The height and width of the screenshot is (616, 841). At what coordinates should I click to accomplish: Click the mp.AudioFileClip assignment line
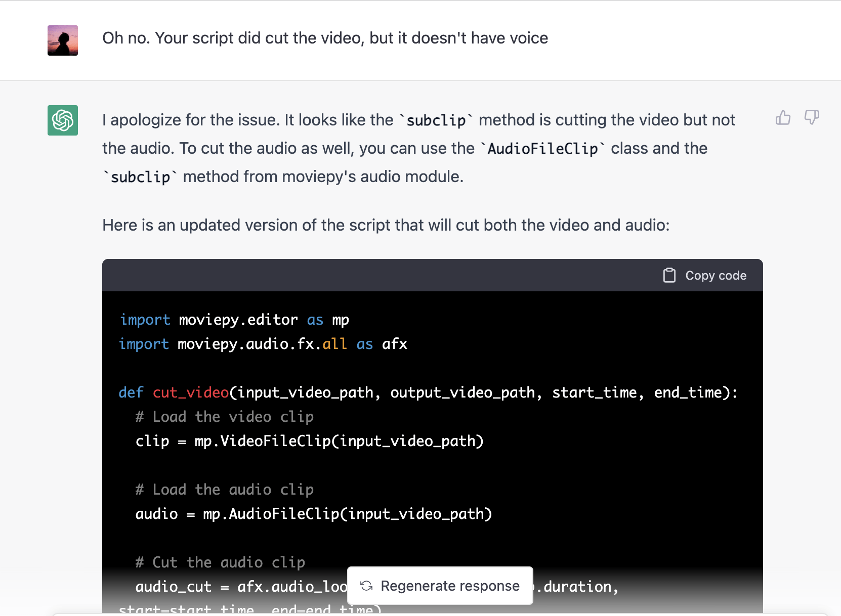(313, 514)
